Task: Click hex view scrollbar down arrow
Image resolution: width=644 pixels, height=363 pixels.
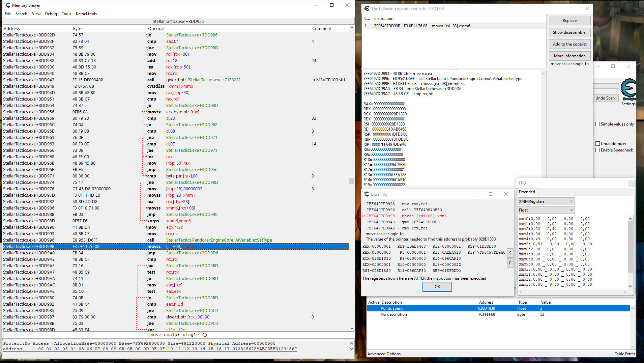Action: (352, 349)
